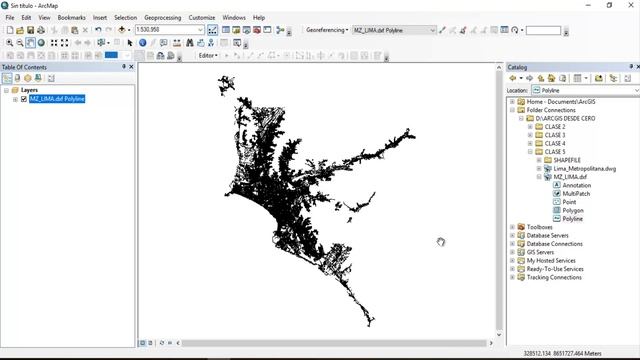Collapse the Layers data frame
The image size is (640, 360).
[6, 90]
